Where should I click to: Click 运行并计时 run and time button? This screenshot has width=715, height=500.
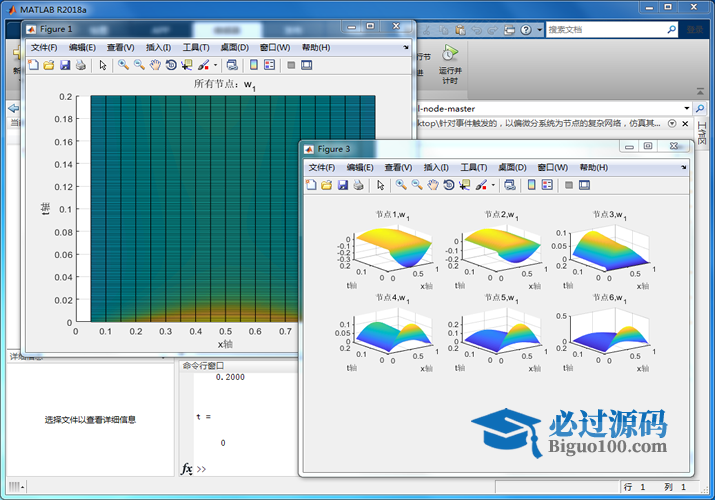(450, 64)
